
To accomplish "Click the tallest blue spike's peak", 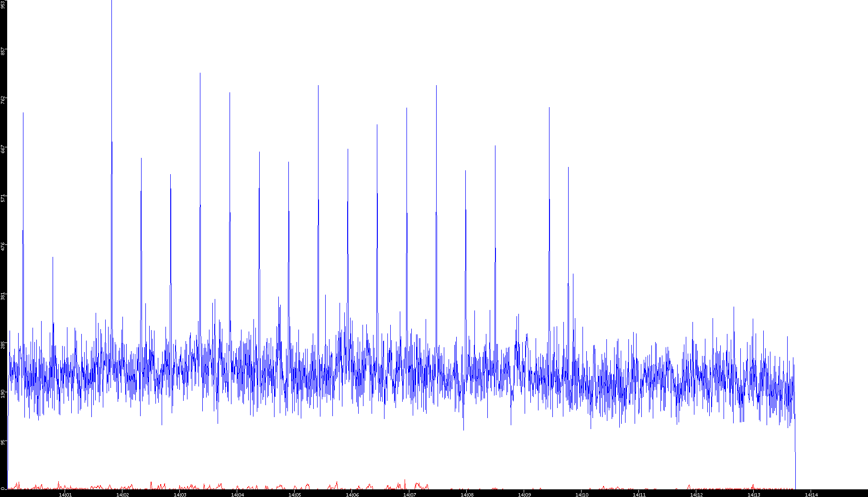I will click(x=111, y=2).
